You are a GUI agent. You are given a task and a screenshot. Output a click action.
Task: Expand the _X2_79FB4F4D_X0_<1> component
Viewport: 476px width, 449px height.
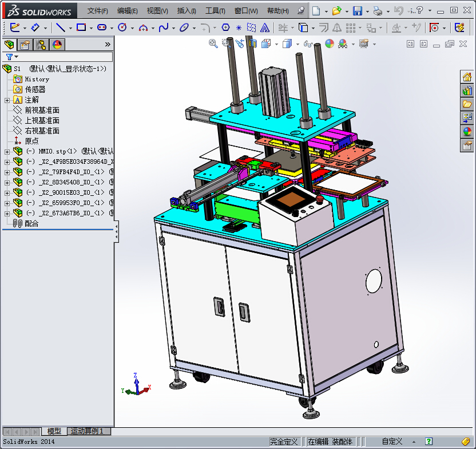point(7,172)
